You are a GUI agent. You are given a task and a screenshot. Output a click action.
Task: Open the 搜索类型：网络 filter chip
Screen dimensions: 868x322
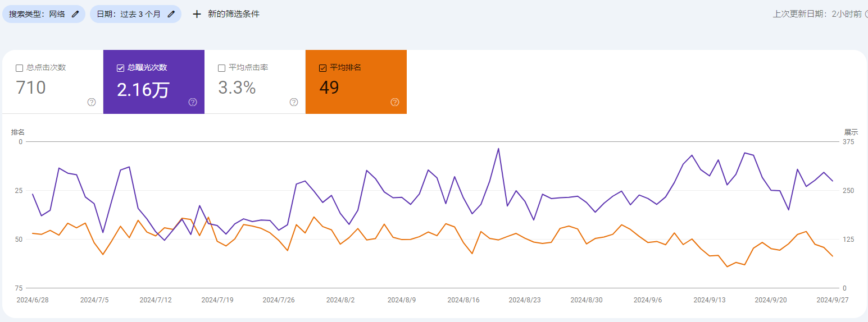point(44,14)
